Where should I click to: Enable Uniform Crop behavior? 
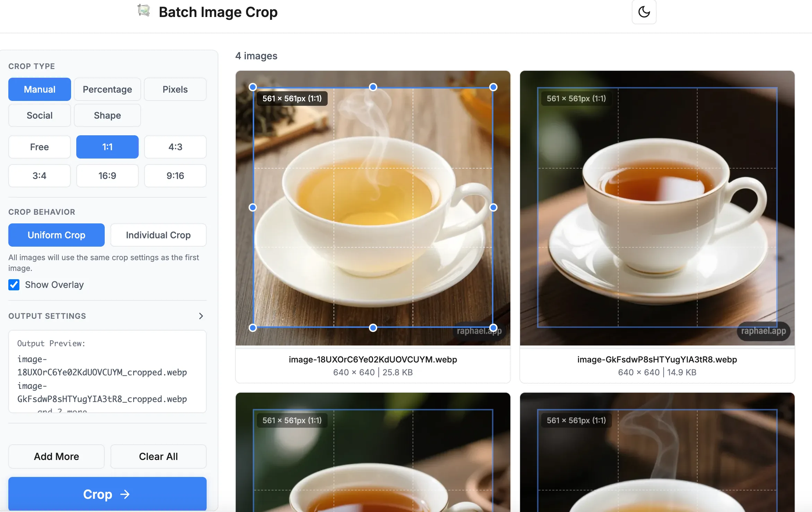[56, 235]
